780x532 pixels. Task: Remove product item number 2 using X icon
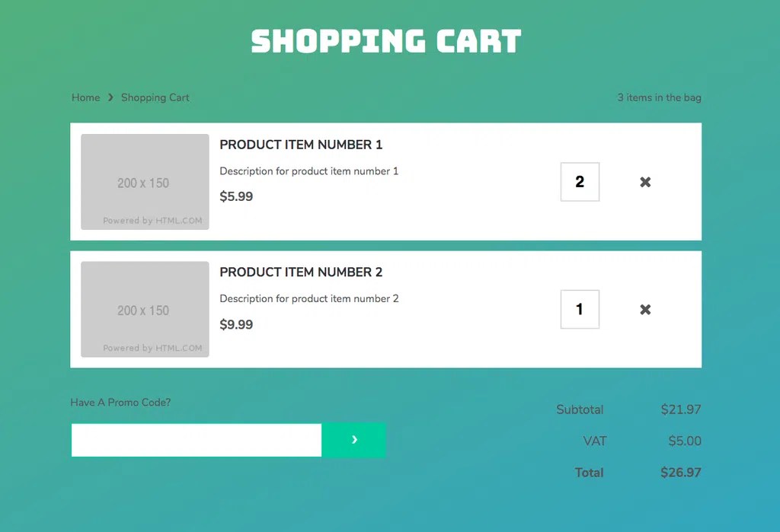tap(645, 310)
